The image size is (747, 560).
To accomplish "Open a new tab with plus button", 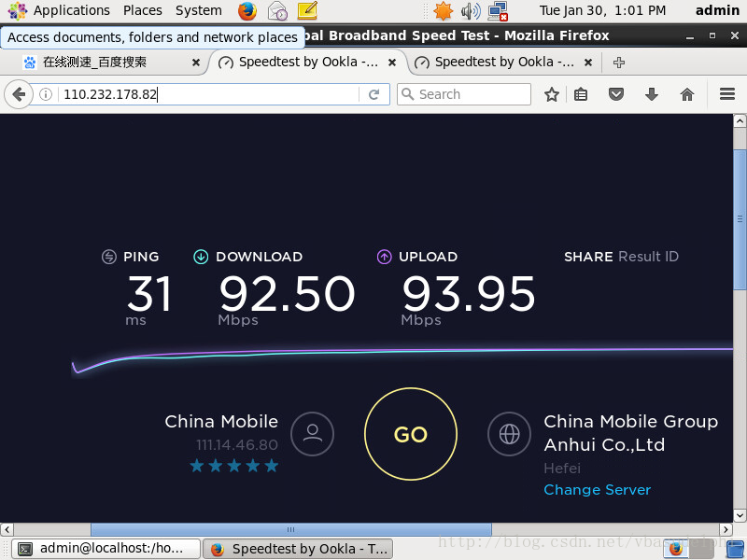I will tap(619, 63).
